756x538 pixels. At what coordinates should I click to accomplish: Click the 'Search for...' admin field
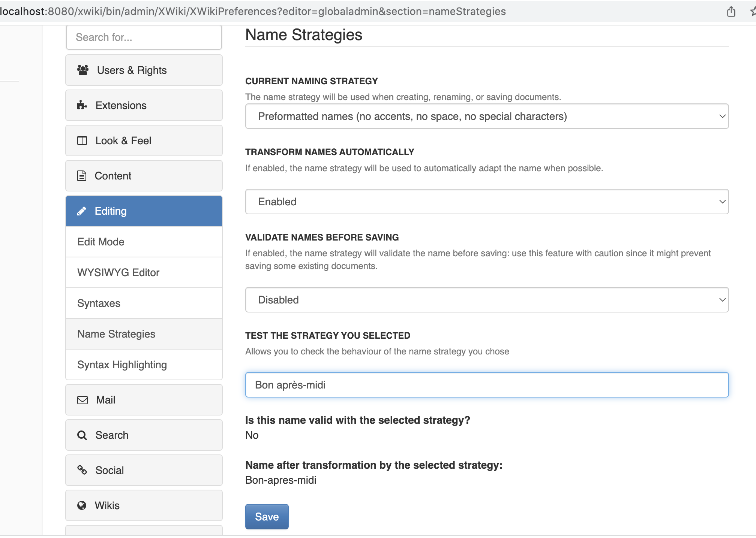(x=144, y=37)
